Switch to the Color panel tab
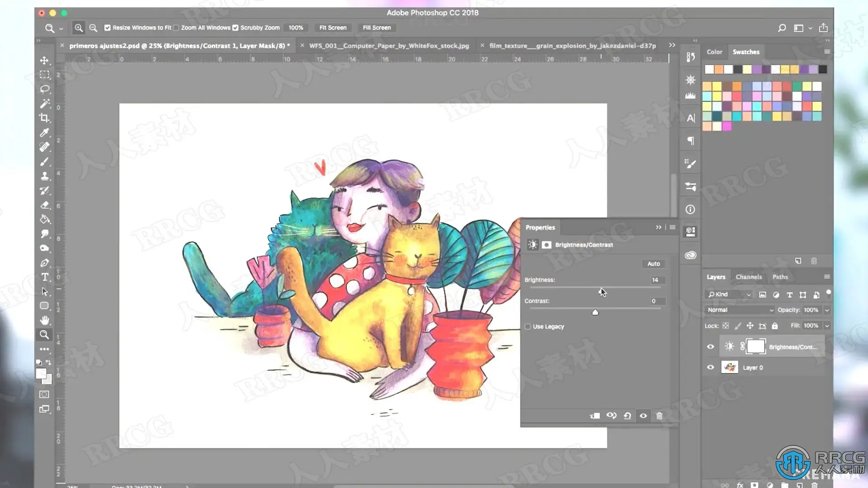The image size is (868, 488). pyautogui.click(x=714, y=52)
